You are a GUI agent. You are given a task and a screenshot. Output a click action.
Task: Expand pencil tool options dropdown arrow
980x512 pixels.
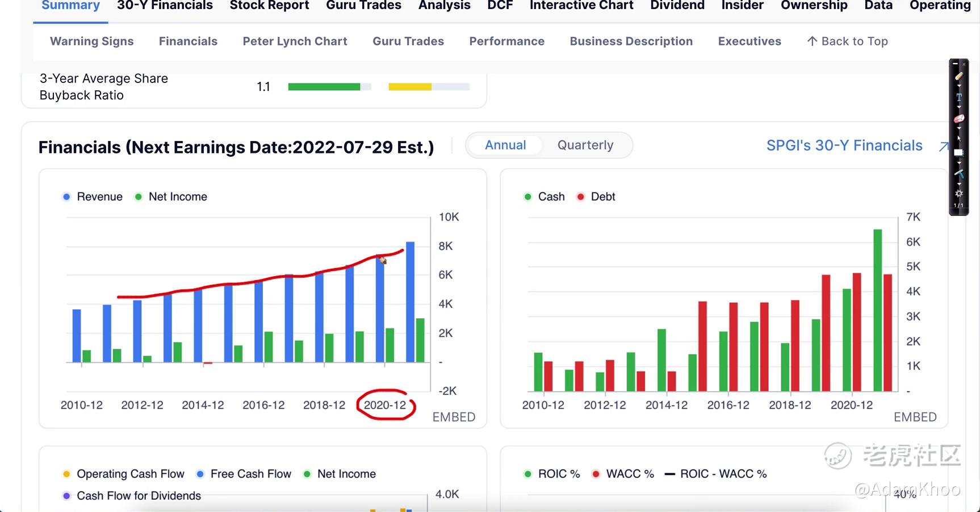click(959, 86)
